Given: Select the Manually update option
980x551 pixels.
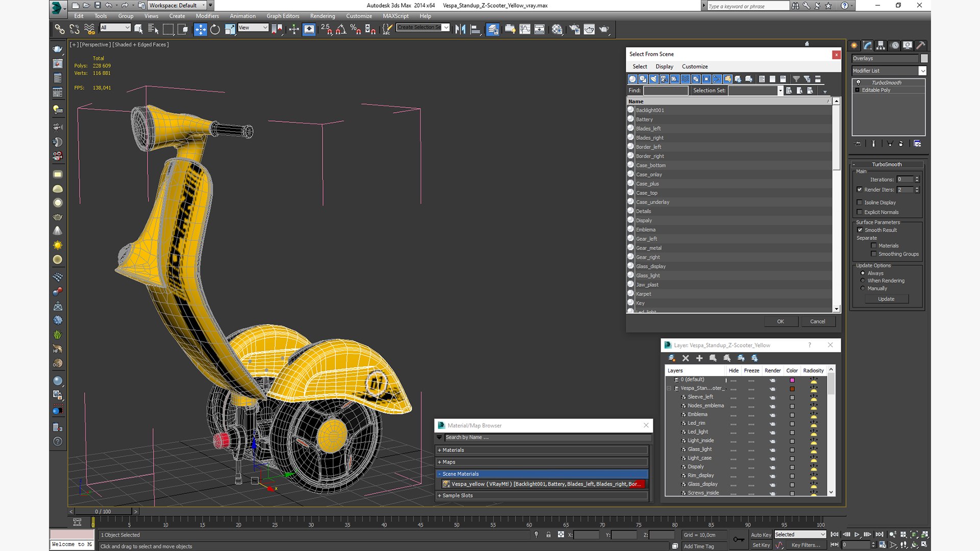Looking at the screenshot, I should pos(863,288).
